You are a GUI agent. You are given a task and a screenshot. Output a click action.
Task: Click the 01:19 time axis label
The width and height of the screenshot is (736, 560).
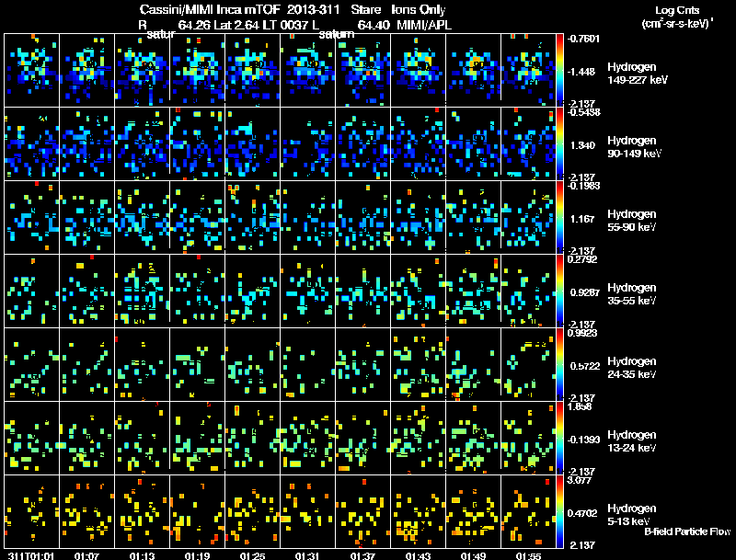[197, 555]
